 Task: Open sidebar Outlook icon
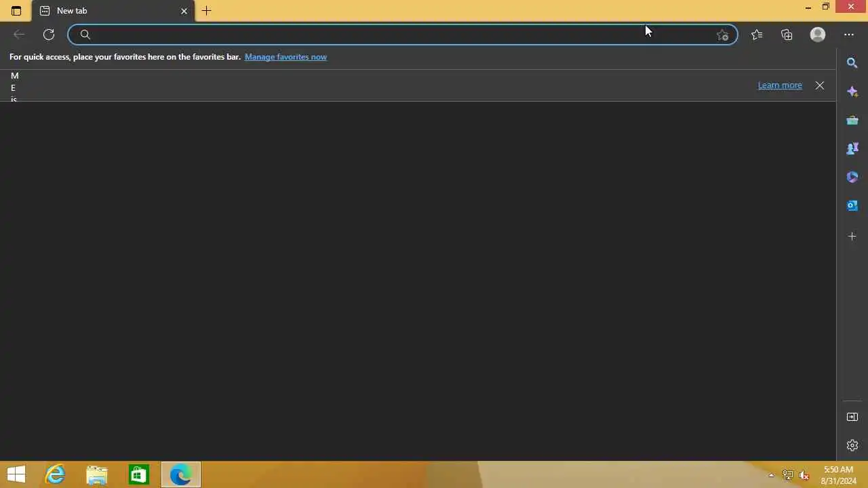click(x=852, y=205)
